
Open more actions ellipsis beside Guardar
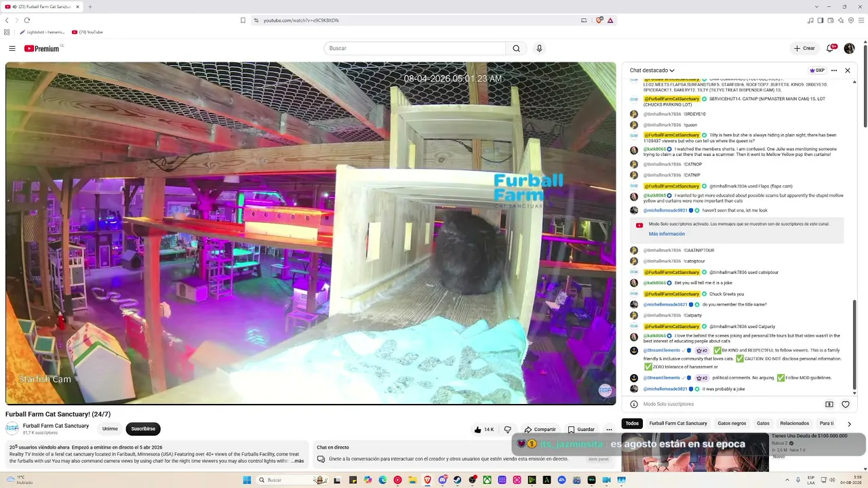609,430
